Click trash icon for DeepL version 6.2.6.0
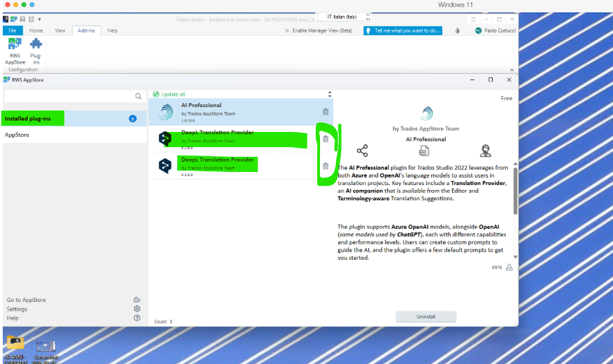Viewport: 613px width, 364px height. pos(326,166)
